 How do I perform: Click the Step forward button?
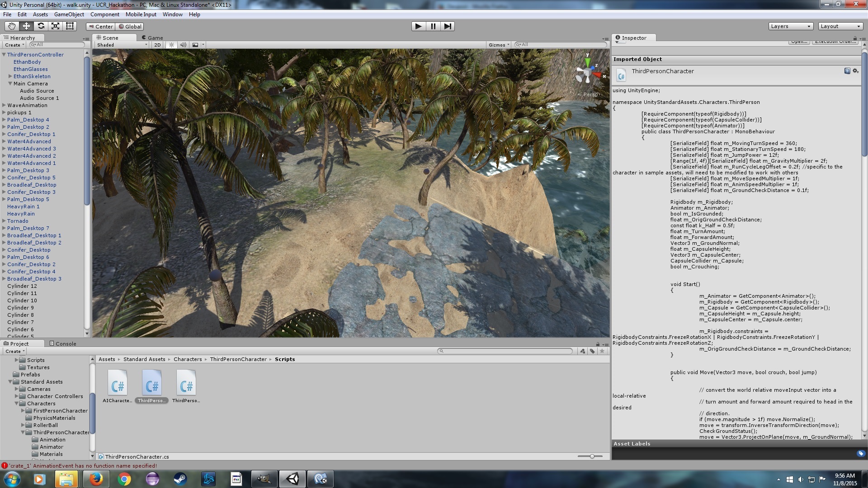click(x=447, y=26)
